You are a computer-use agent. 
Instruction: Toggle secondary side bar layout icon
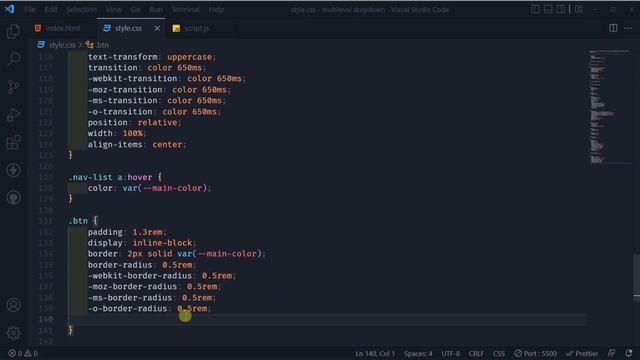point(560,9)
